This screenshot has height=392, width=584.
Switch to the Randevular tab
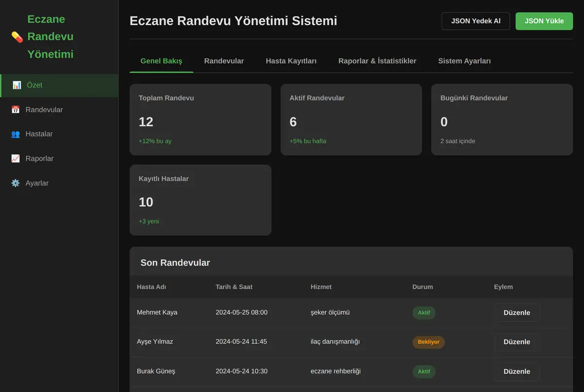click(x=224, y=61)
